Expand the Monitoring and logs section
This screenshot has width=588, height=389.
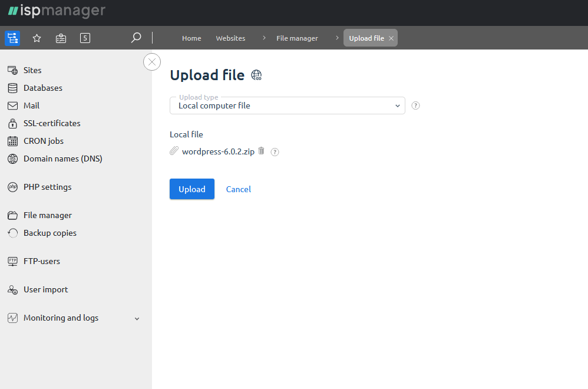[x=60, y=318]
